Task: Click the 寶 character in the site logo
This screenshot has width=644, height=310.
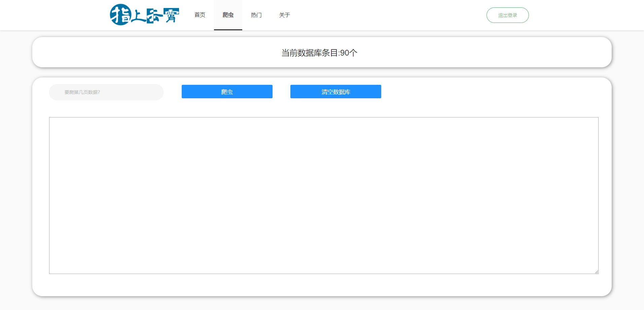Action: (x=171, y=15)
